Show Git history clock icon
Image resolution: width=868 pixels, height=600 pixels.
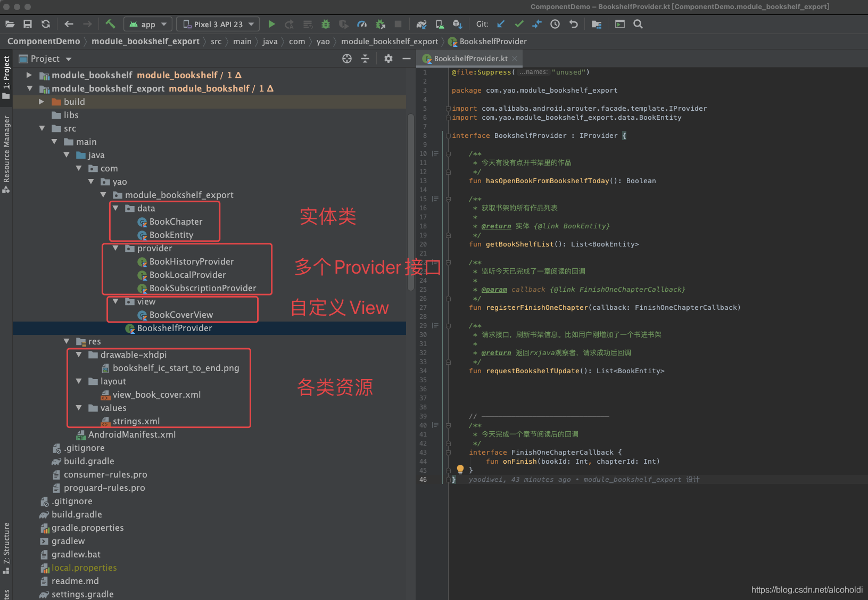pos(555,24)
